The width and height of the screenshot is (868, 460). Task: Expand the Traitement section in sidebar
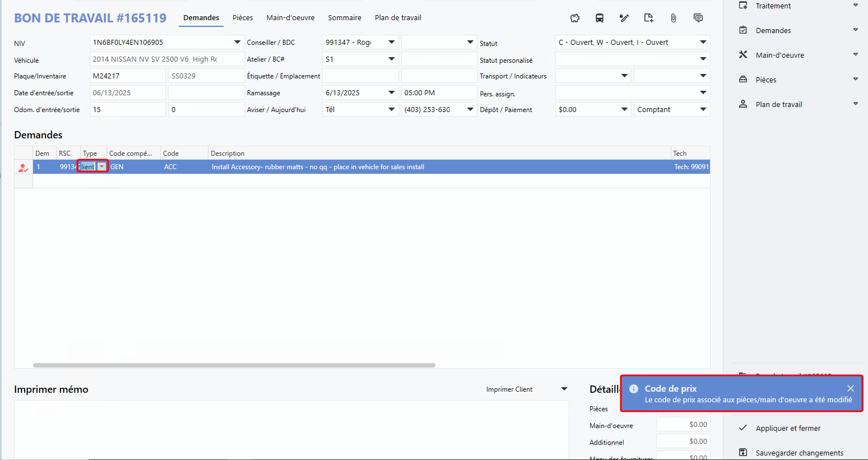click(855, 6)
